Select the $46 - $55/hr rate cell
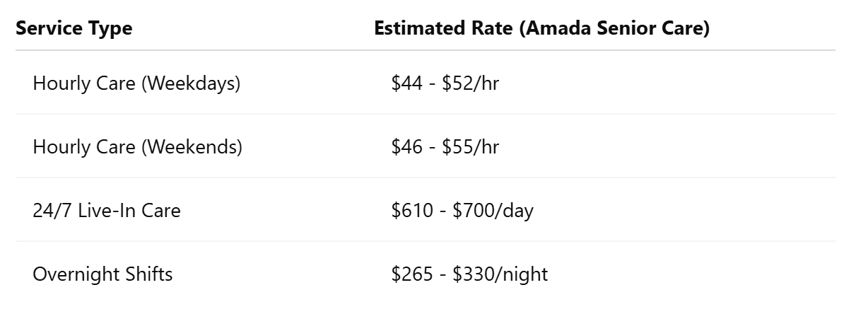This screenshot has height=326, width=868. click(x=445, y=147)
